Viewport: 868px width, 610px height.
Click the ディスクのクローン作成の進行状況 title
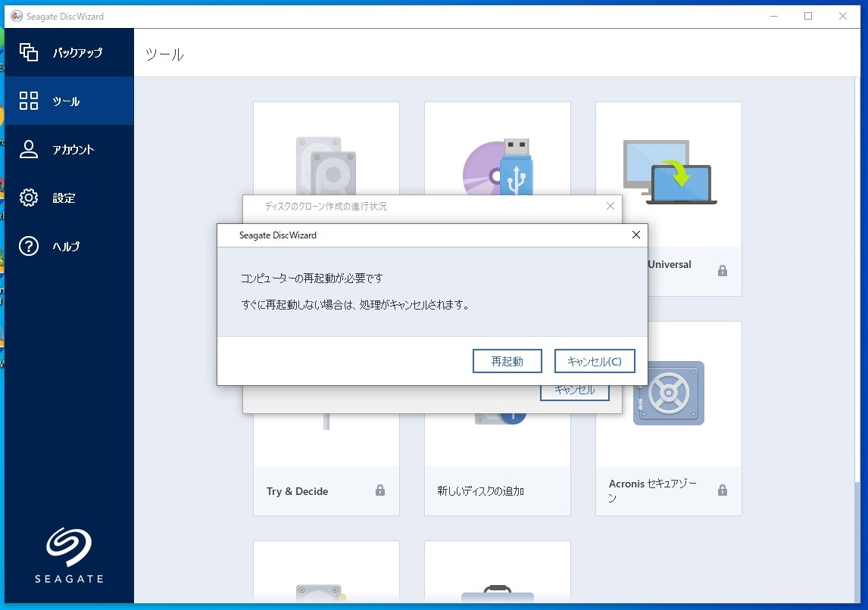pos(326,207)
